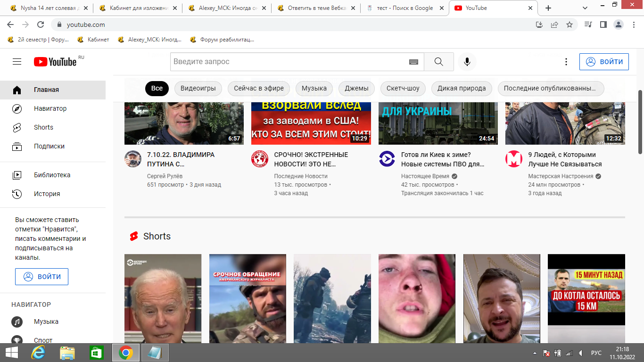644x362 pixels.
Task: Click the Сергей Рулёв channel avatar
Action: pos(133,159)
